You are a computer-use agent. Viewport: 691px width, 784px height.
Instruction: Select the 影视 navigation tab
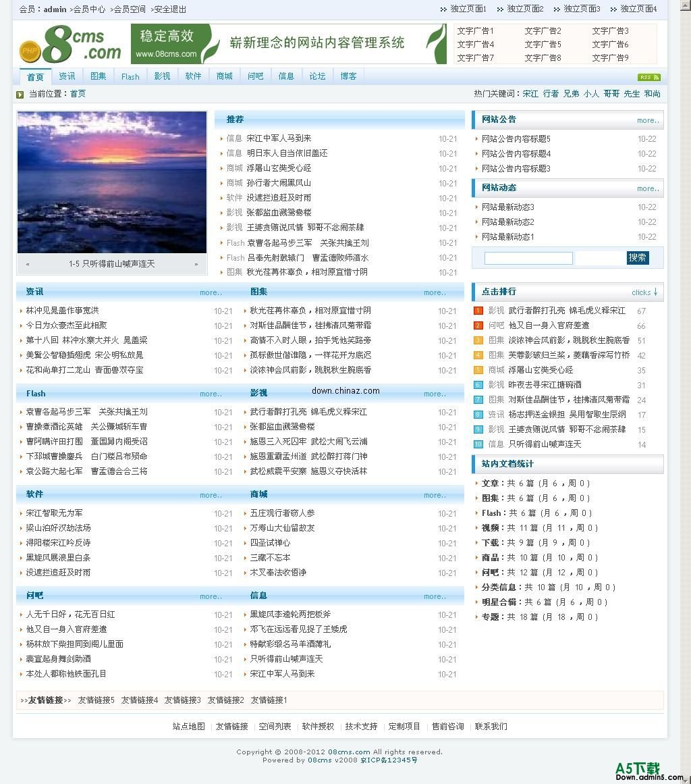(x=161, y=76)
